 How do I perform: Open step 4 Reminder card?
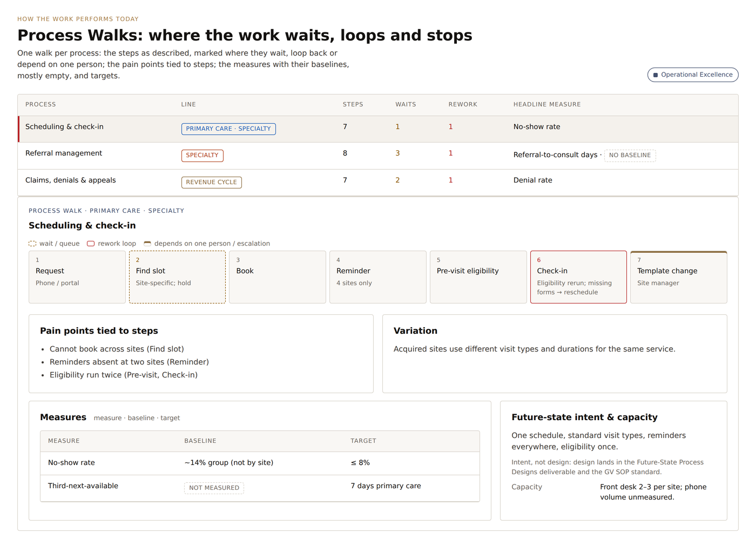(x=378, y=277)
